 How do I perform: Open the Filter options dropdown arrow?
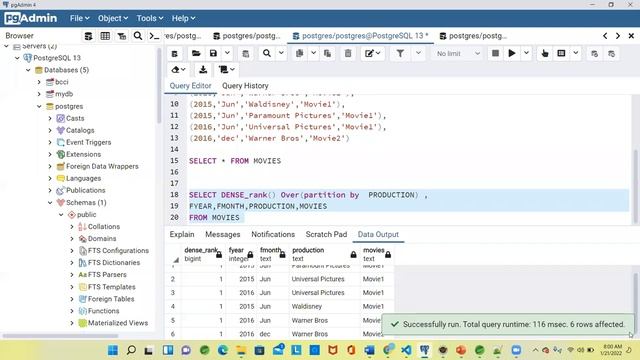(418, 53)
